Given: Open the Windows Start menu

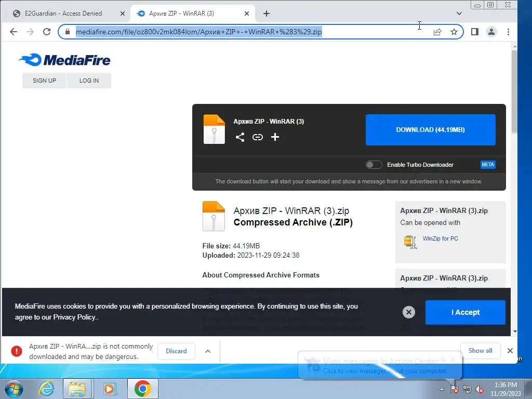Looking at the screenshot, I should click(13, 389).
